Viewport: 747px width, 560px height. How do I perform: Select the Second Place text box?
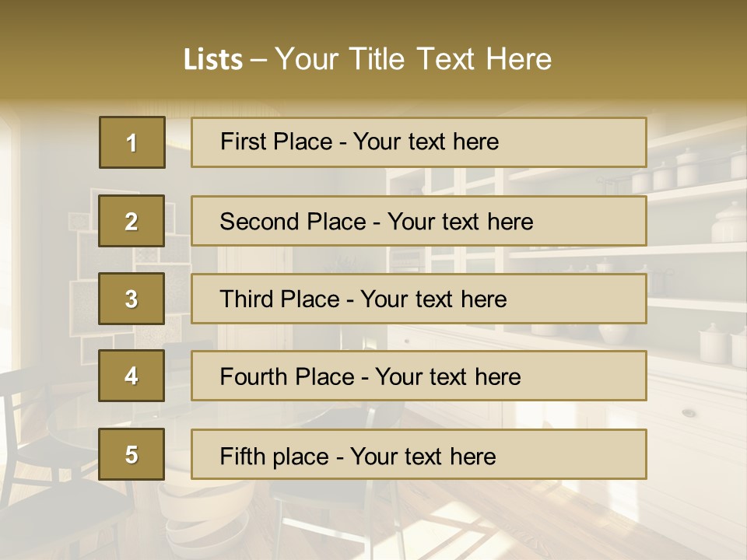pyautogui.click(x=419, y=221)
